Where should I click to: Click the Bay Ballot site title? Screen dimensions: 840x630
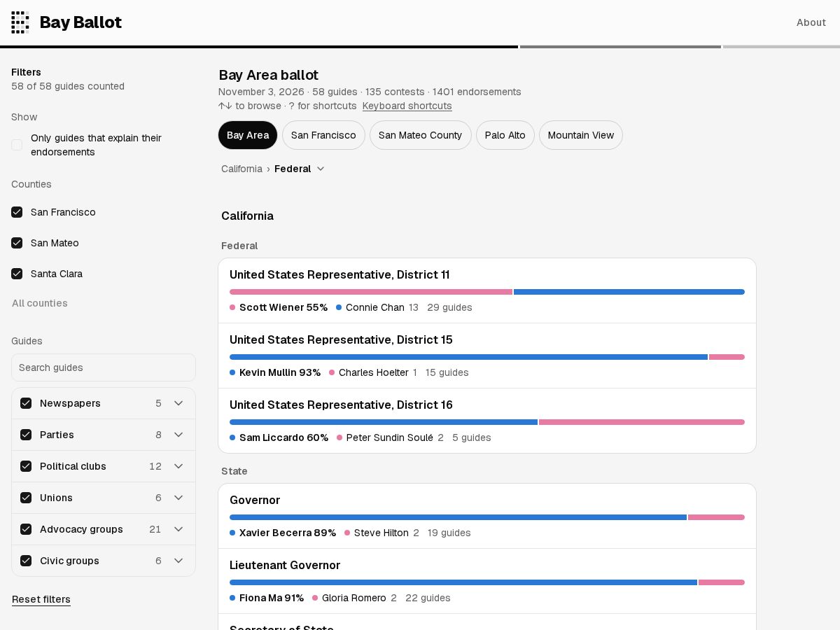80,22
